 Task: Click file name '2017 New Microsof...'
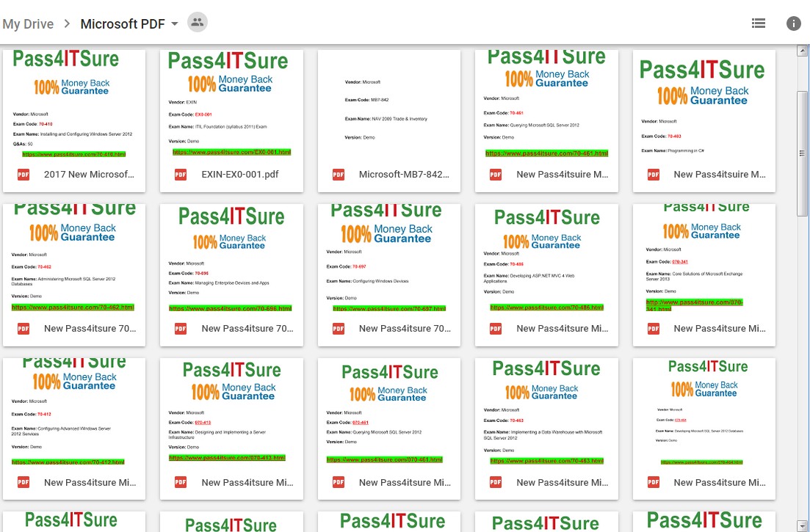click(89, 175)
